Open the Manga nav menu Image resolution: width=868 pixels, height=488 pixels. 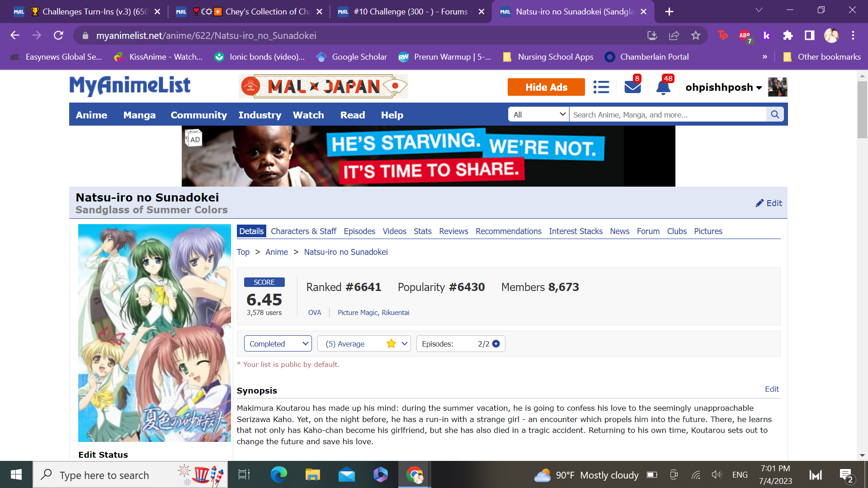click(x=139, y=115)
